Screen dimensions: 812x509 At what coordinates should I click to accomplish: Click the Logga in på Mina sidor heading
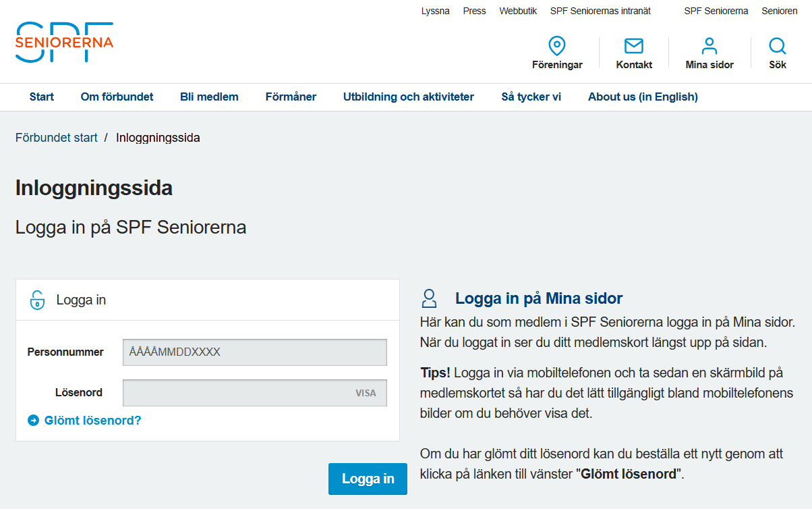pos(539,298)
